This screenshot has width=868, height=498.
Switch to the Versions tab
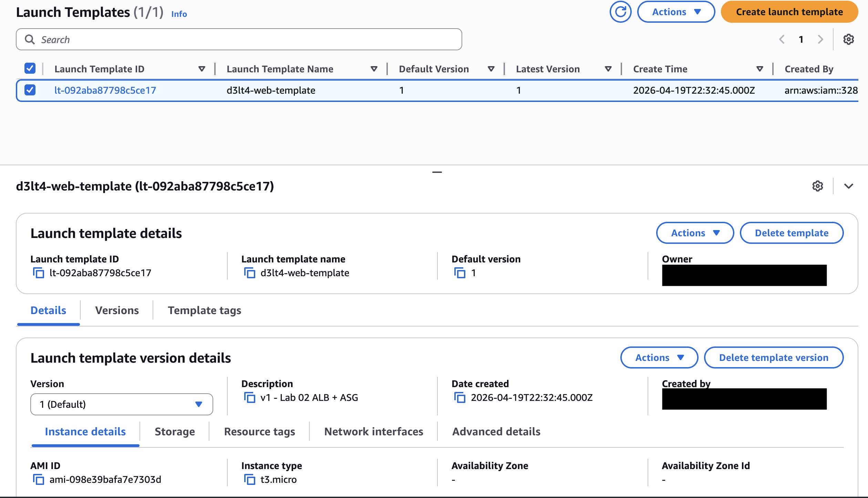117,310
